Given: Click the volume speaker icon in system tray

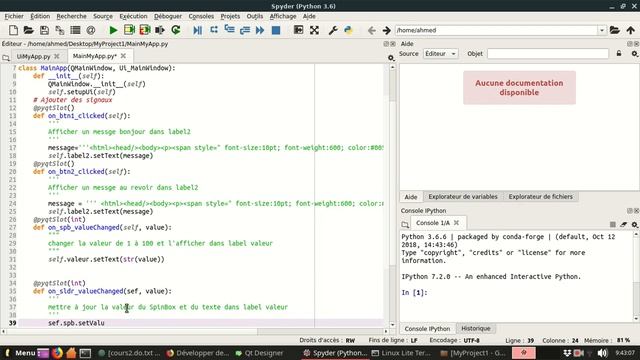Looking at the screenshot, I should tap(602, 353).
